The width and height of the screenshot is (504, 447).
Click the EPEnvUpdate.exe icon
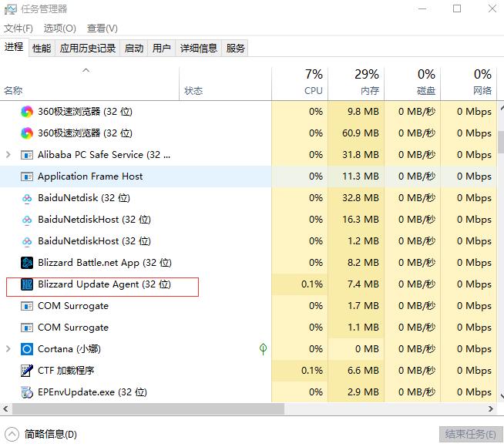point(27,392)
